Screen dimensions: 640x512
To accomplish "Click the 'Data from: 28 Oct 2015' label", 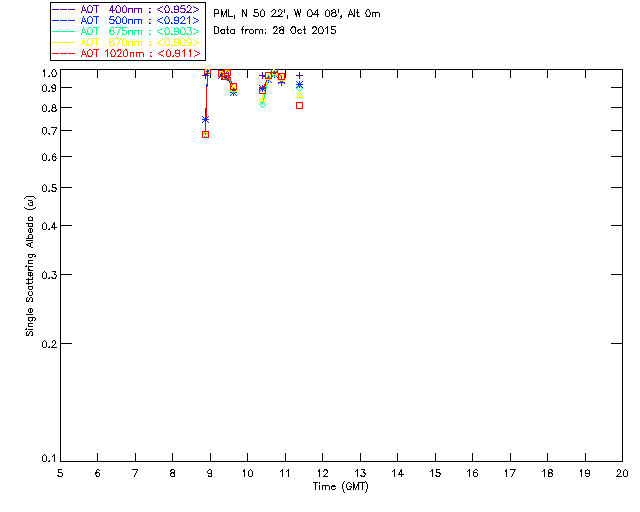I will (275, 31).
